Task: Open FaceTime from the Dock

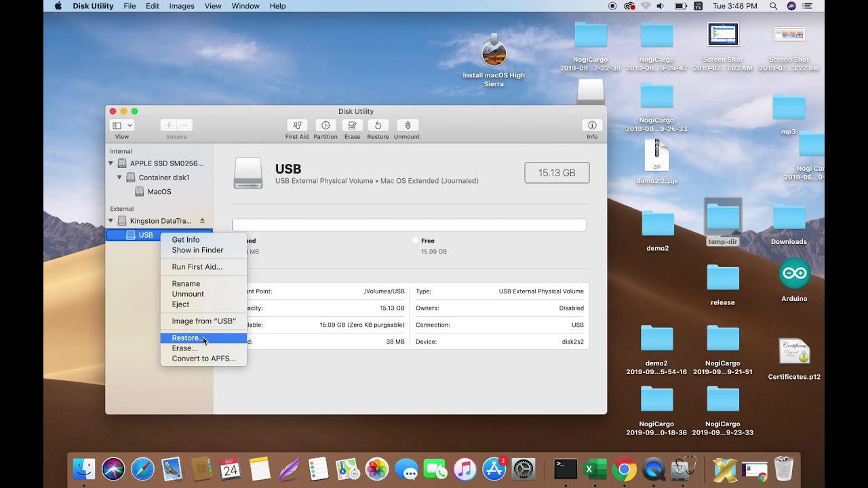Action: click(x=435, y=469)
